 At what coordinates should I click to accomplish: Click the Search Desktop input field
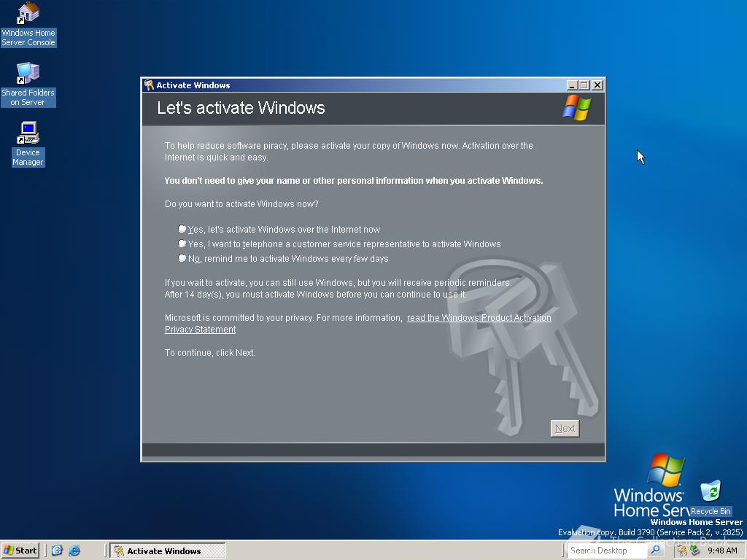pos(608,550)
